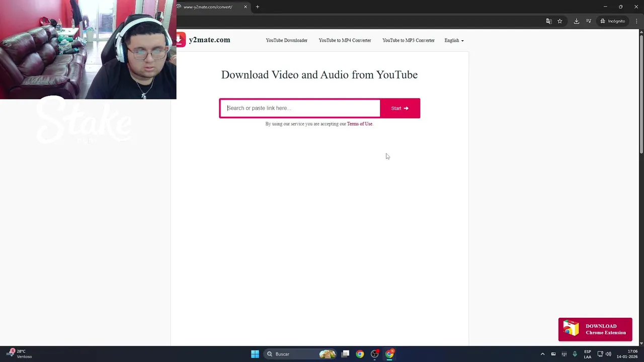Image resolution: width=644 pixels, height=362 pixels.
Task: Switch to the active Chrome incognito taskbar icon
Action: tap(389, 354)
